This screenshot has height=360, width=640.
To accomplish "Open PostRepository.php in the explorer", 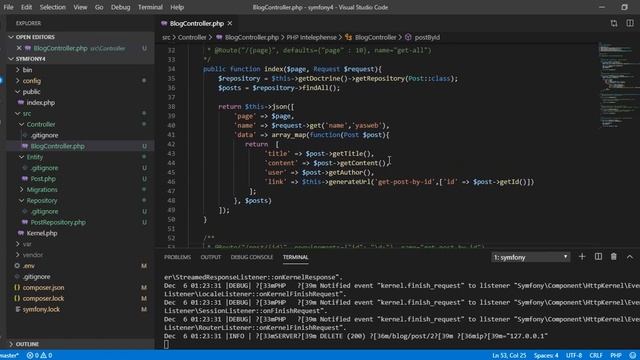I will click(58, 222).
